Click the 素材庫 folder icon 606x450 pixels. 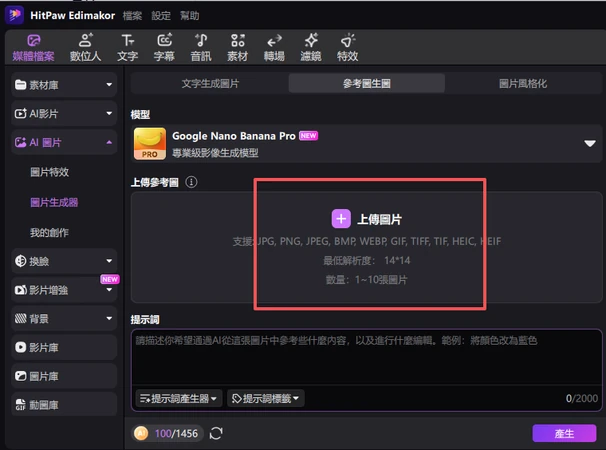(20, 85)
